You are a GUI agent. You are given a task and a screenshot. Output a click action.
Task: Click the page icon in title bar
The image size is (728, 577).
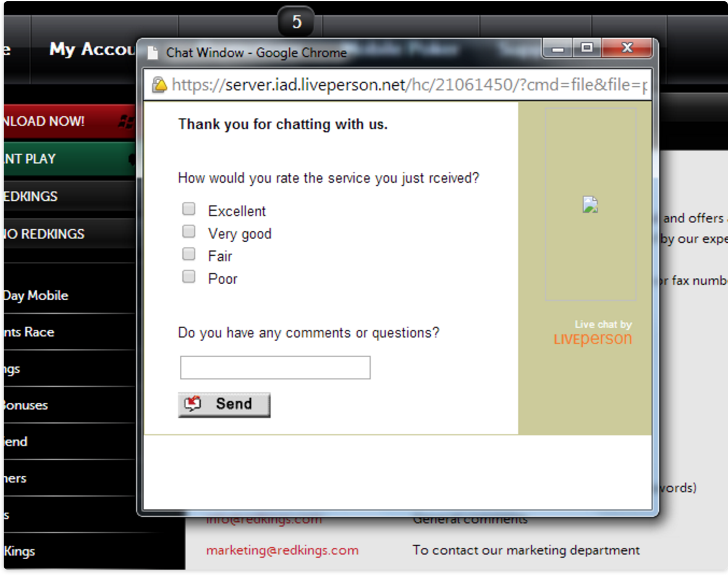[152, 53]
